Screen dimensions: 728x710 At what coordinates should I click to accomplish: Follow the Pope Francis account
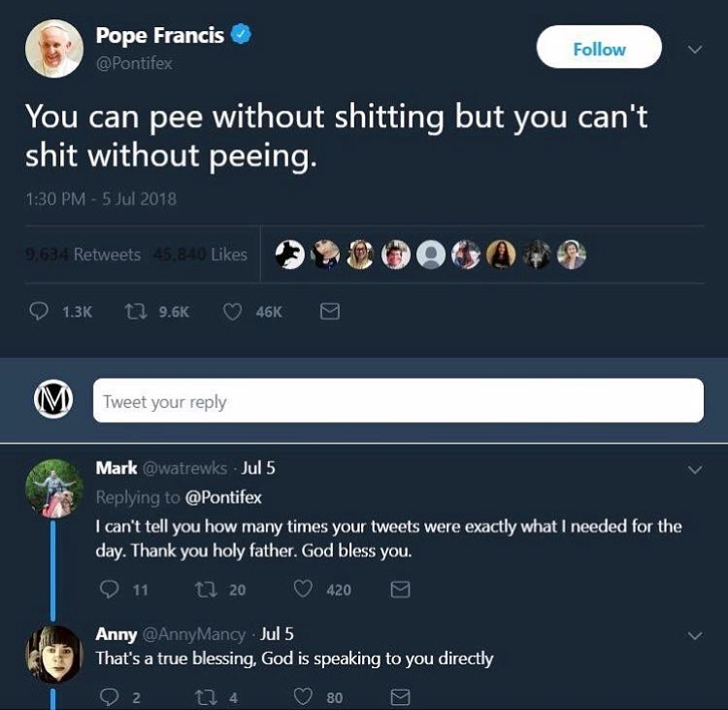(599, 49)
